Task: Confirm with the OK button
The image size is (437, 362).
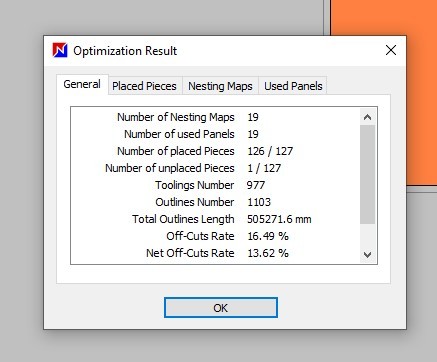Action: click(x=221, y=308)
